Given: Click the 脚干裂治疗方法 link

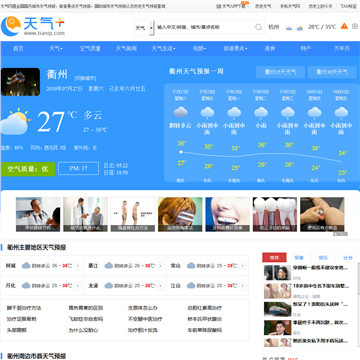Looking at the screenshot, I should click(x=24, y=308).
